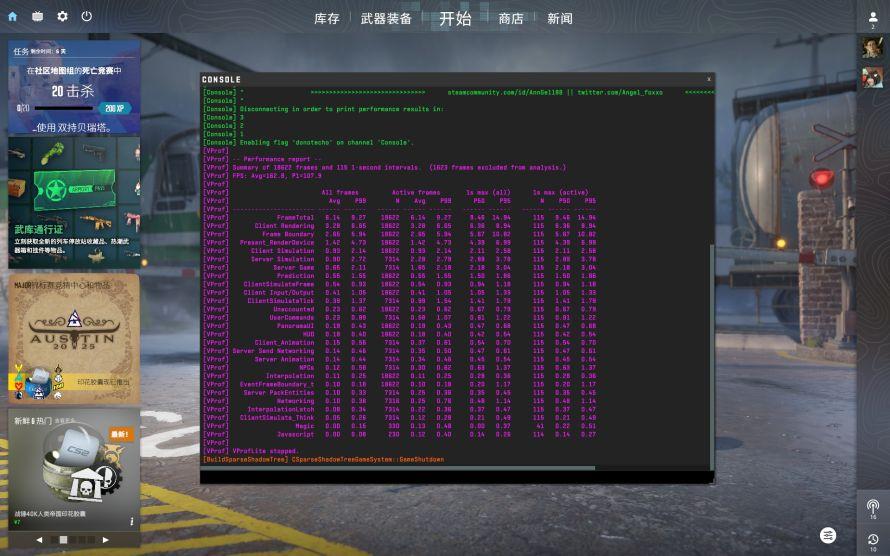890x556 pixels.
Task: Show info for featured capsule item
Action: pos(132,521)
